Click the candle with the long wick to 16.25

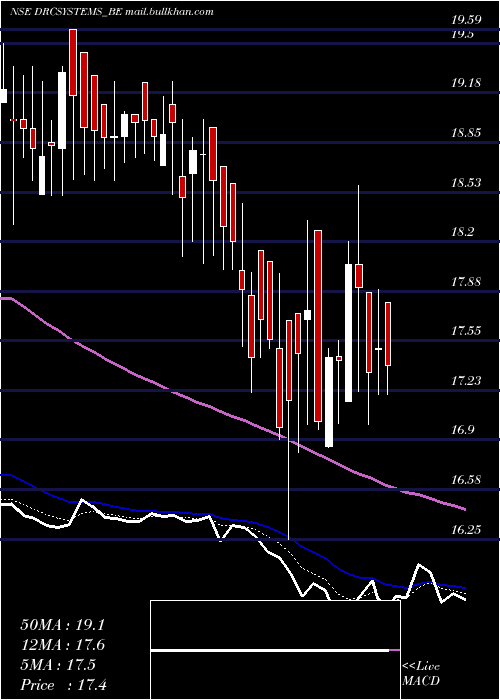pos(289,360)
